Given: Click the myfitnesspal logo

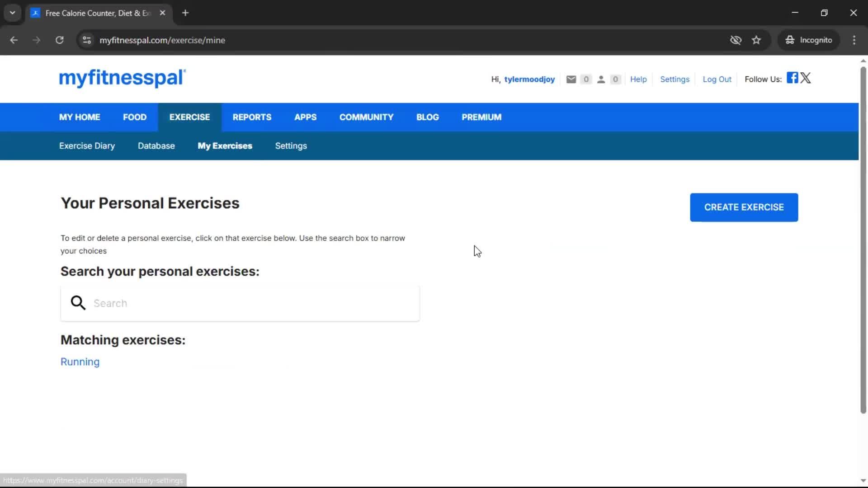Looking at the screenshot, I should click(123, 78).
